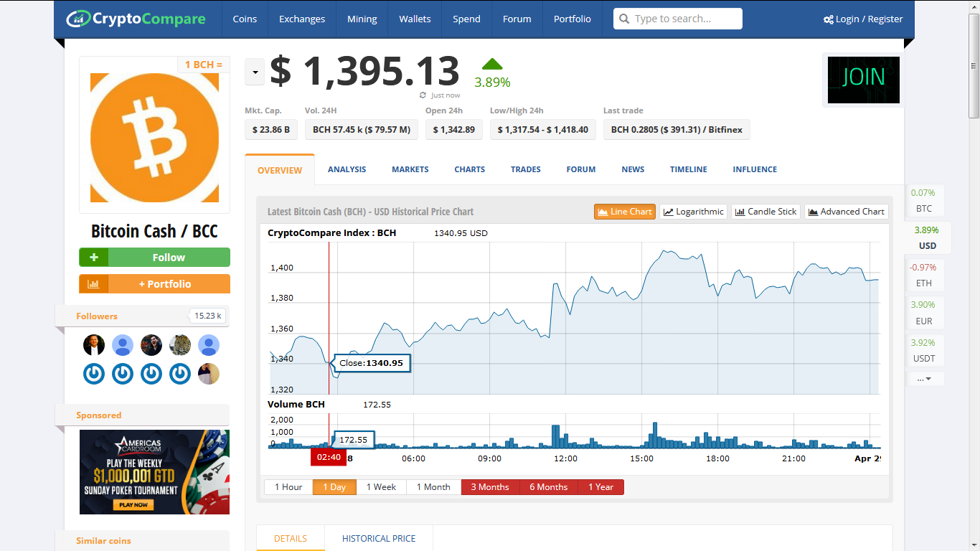Open the Americas Cardroom poker ad
The image size is (980, 551).
[155, 472]
